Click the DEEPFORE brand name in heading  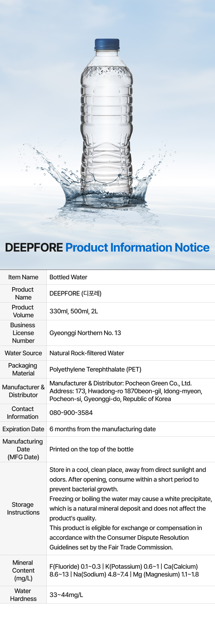34,248
